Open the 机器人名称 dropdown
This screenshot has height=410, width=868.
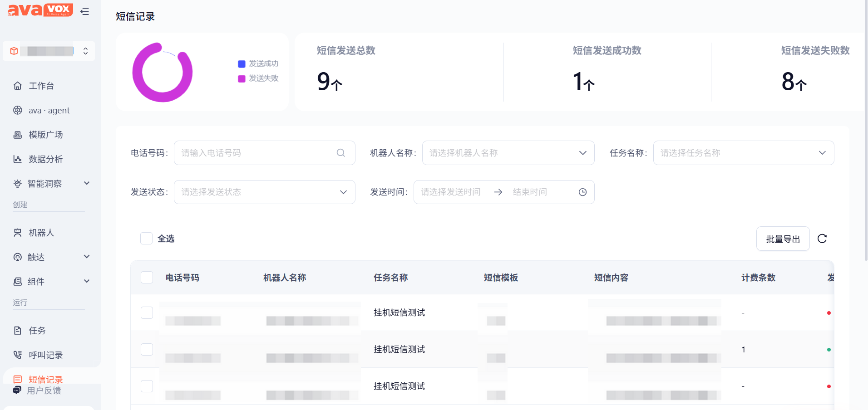[x=508, y=153]
